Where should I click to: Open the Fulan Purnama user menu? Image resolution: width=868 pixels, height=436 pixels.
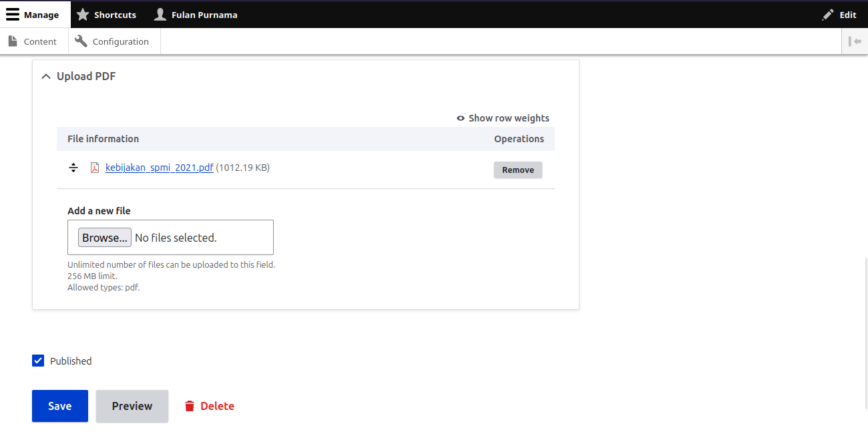(196, 15)
